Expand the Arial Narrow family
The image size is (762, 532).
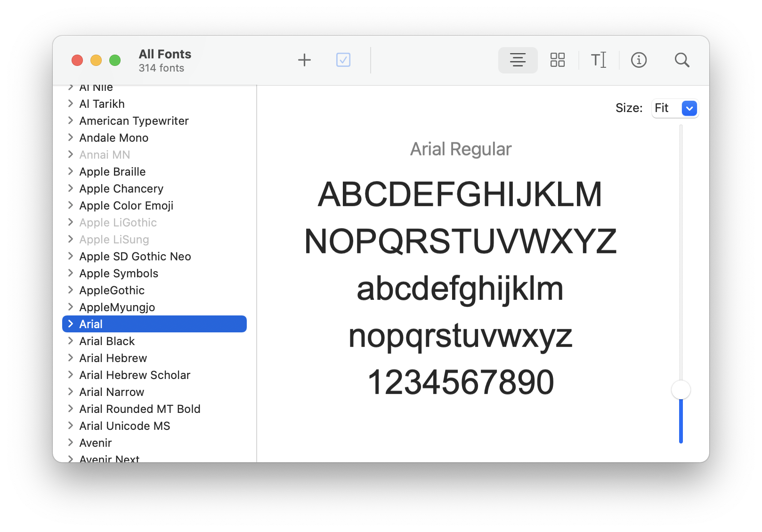pyautogui.click(x=71, y=392)
